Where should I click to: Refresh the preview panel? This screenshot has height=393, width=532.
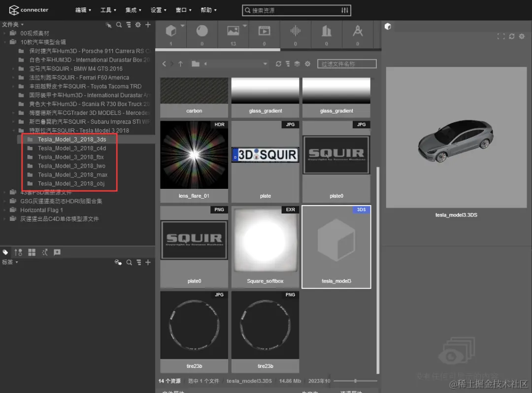(512, 36)
